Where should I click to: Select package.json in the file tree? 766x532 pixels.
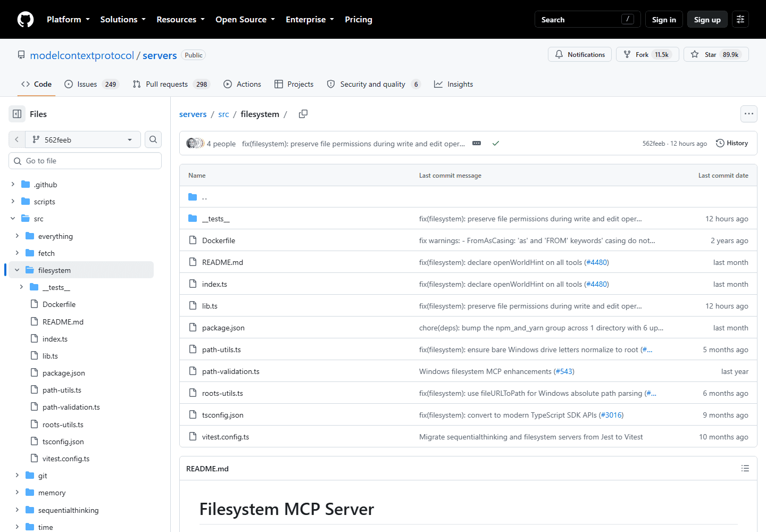[64, 373]
